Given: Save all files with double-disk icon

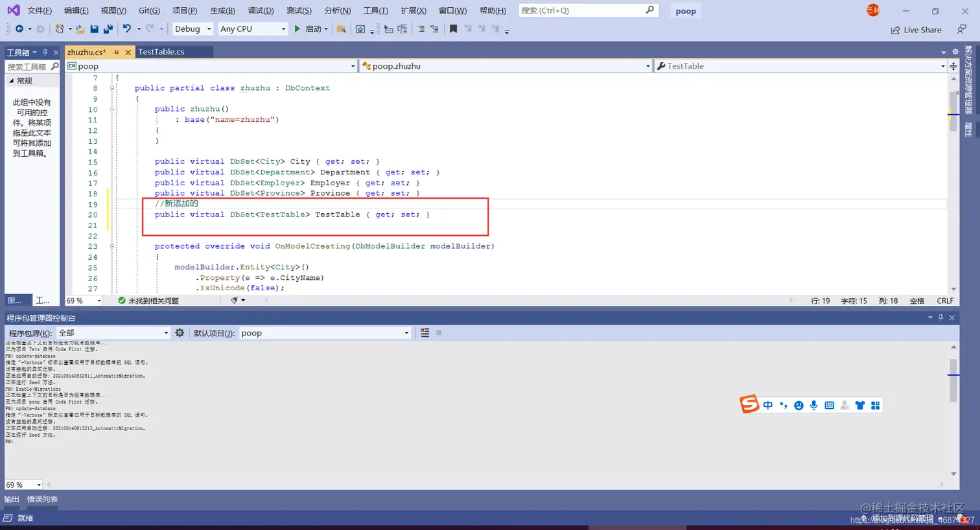Looking at the screenshot, I should pos(108,29).
